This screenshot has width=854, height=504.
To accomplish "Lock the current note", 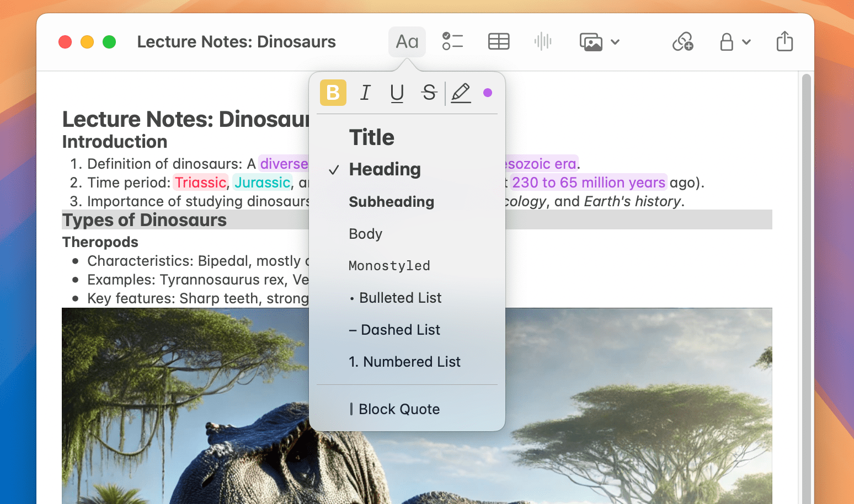I will click(727, 41).
